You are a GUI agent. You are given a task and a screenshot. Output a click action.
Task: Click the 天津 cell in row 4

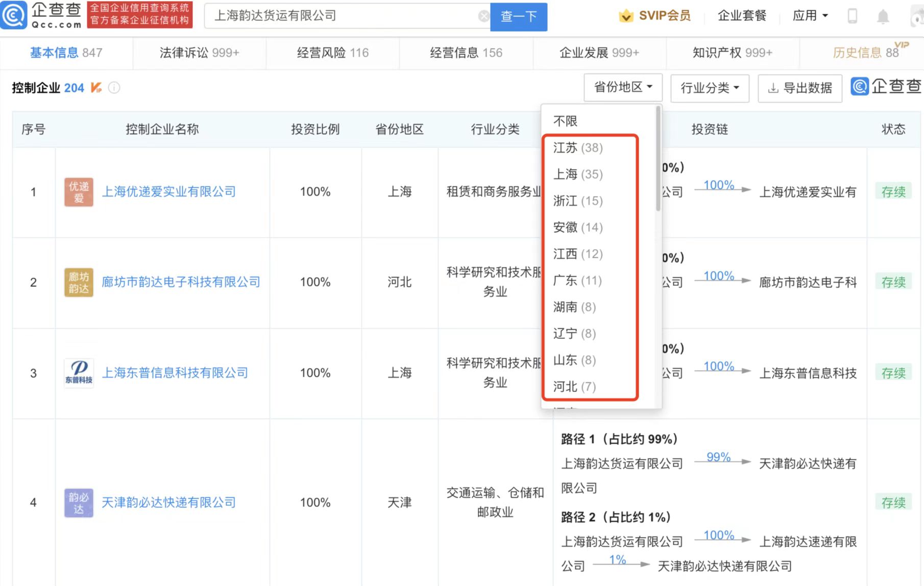point(399,503)
